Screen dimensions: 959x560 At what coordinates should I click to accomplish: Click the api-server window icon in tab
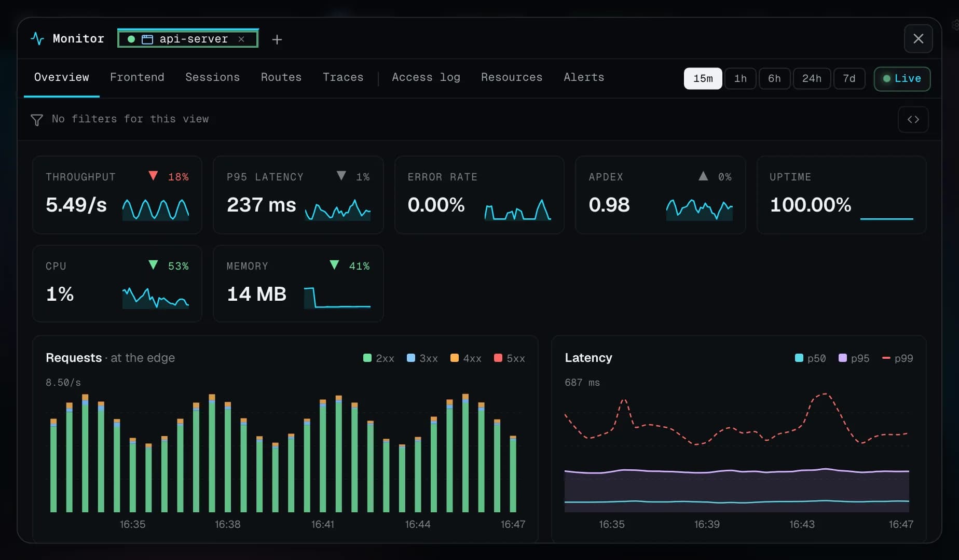(x=147, y=39)
